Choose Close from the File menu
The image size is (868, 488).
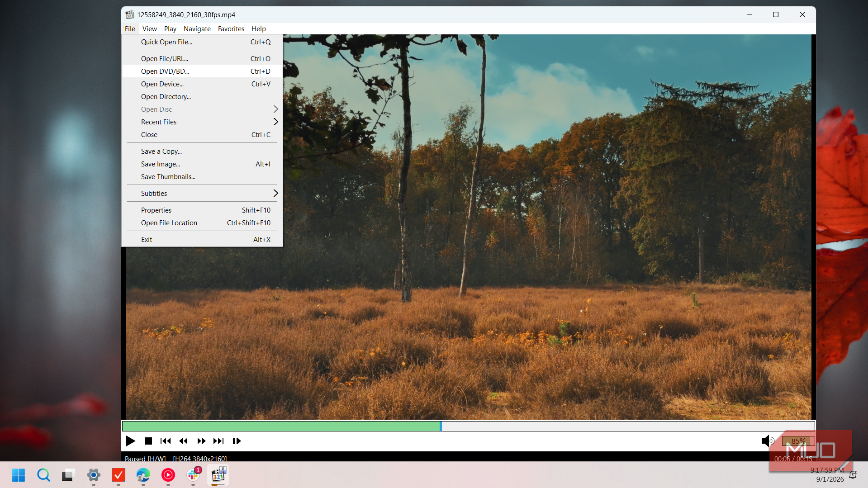coord(202,135)
